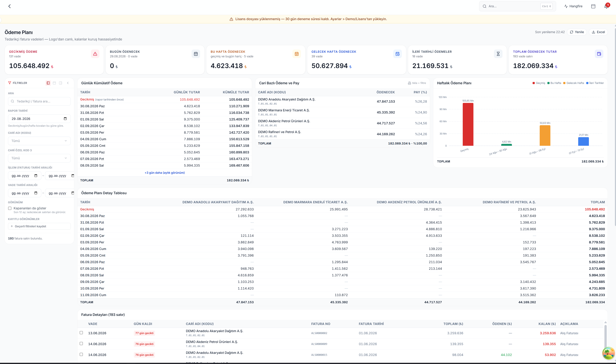Toggle İleri Tarihler legend blue swatch

pyautogui.click(x=587, y=83)
